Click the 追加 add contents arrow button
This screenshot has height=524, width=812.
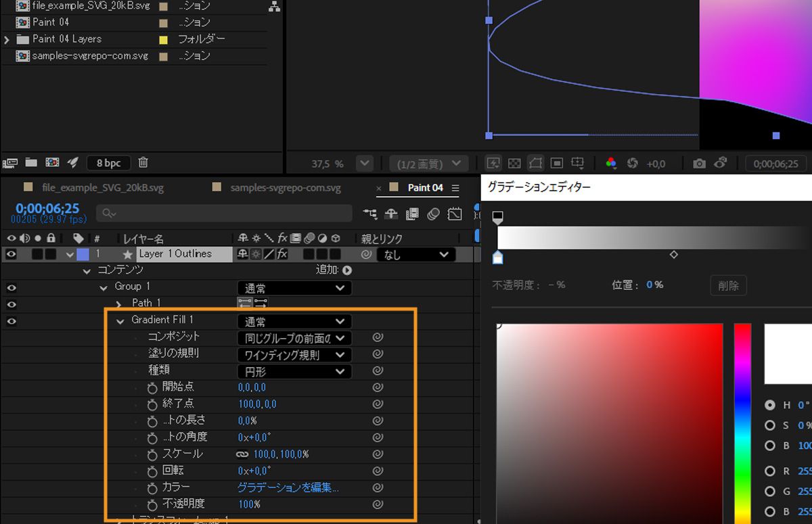tap(347, 270)
